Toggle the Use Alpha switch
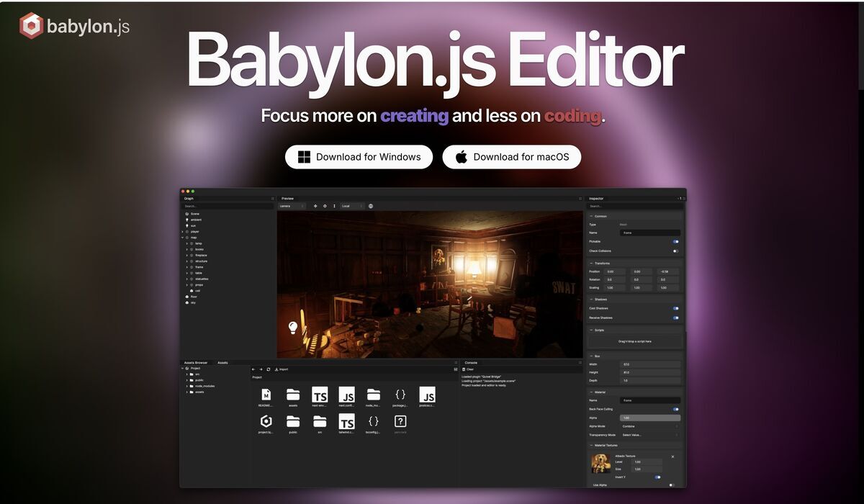Image resolution: width=864 pixels, height=504 pixels. 672,485
